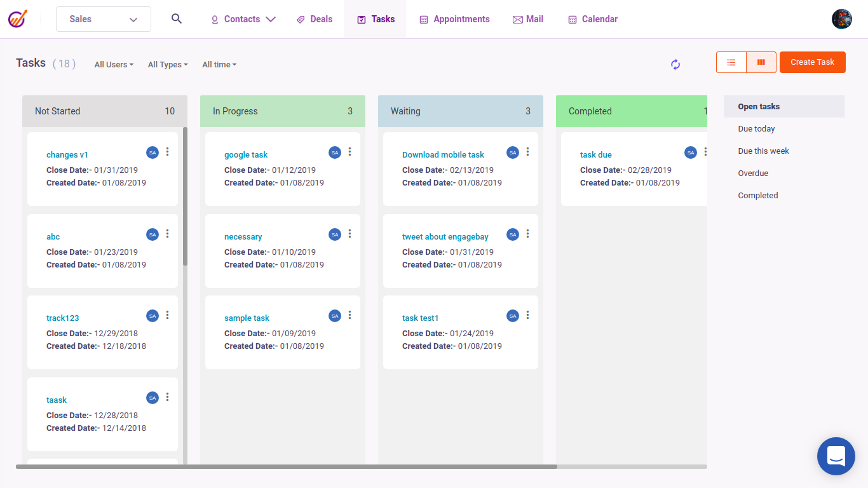This screenshot has height=488, width=868.
Task: Open the Contacts menu
Action: [242, 19]
